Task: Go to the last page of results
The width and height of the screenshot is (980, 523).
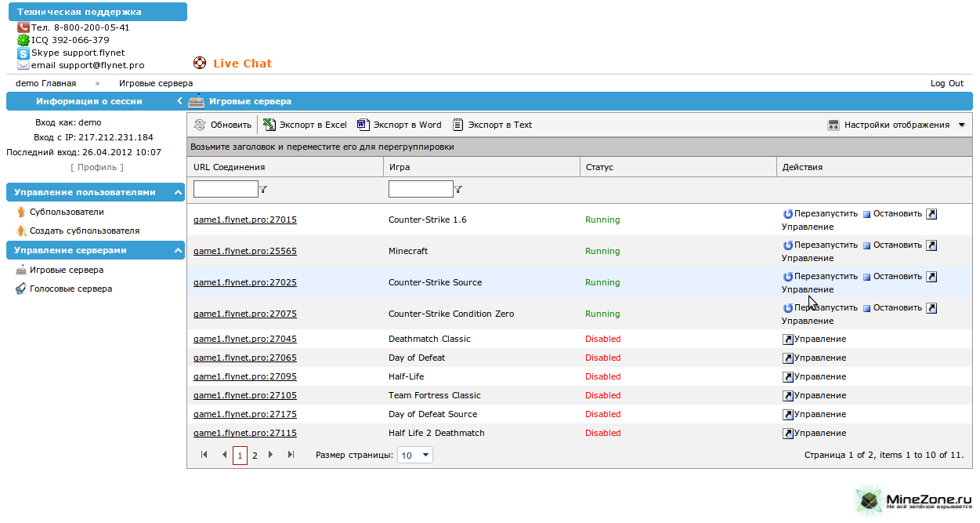Action: [291, 455]
